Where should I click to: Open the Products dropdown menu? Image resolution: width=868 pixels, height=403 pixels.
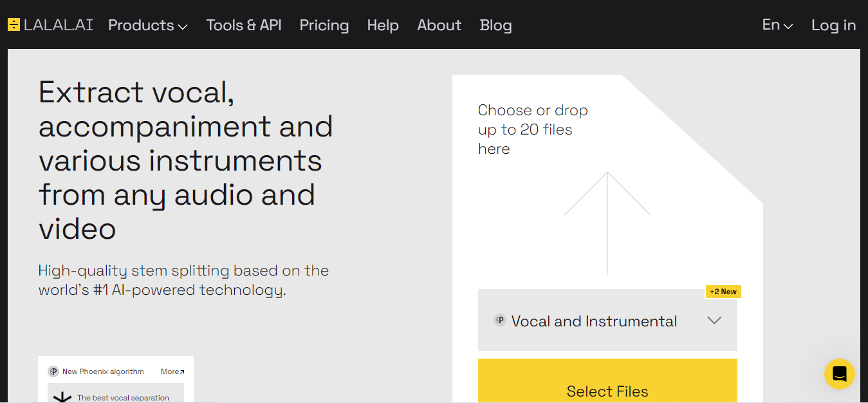pyautogui.click(x=148, y=25)
